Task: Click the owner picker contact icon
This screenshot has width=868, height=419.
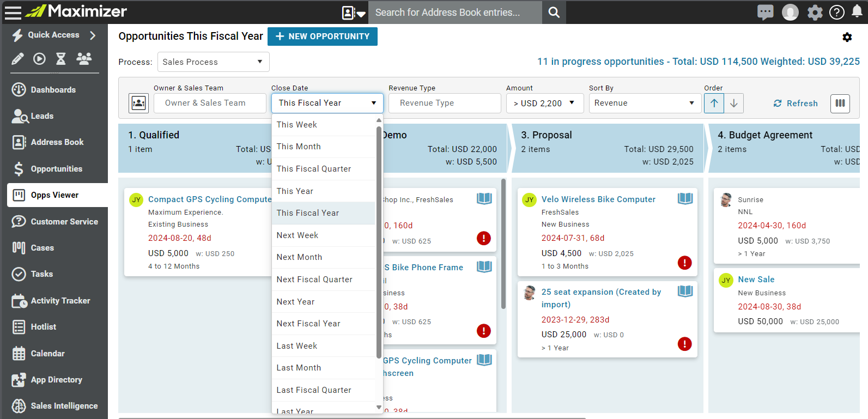Action: point(139,103)
